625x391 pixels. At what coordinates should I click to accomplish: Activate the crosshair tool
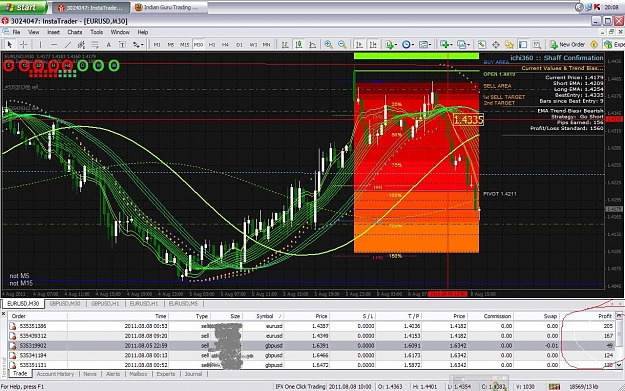pos(24,45)
